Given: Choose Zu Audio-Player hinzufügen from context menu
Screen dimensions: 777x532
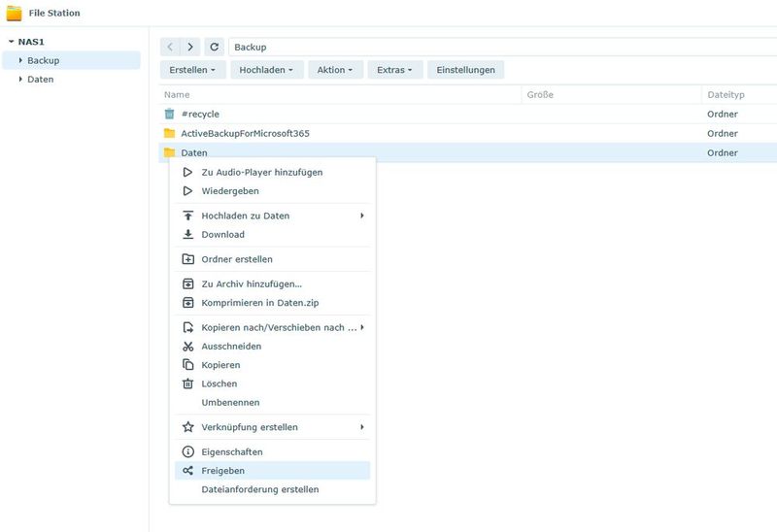Looking at the screenshot, I should pyautogui.click(x=273, y=173).
